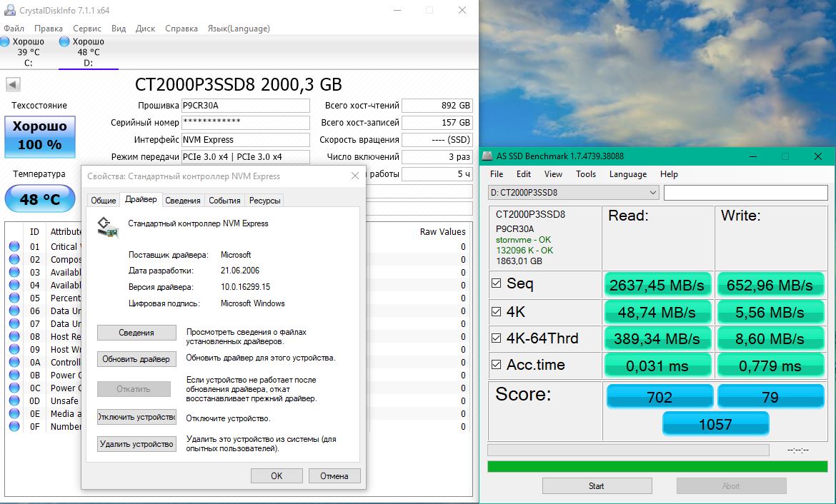
Task: Switch to the Сведения tab
Action: (x=183, y=201)
